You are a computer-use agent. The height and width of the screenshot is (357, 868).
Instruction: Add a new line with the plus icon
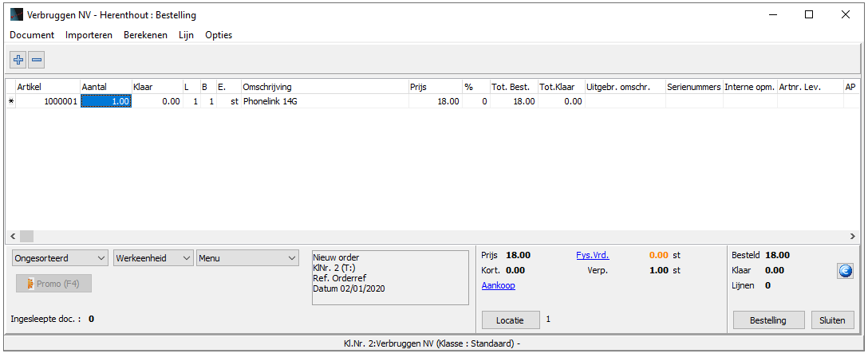[18, 60]
